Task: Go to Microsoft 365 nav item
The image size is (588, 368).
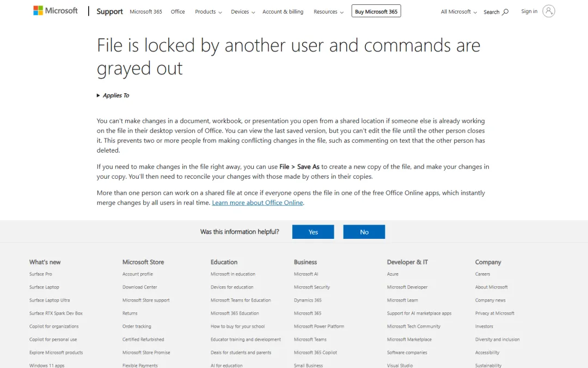Action: pyautogui.click(x=146, y=11)
